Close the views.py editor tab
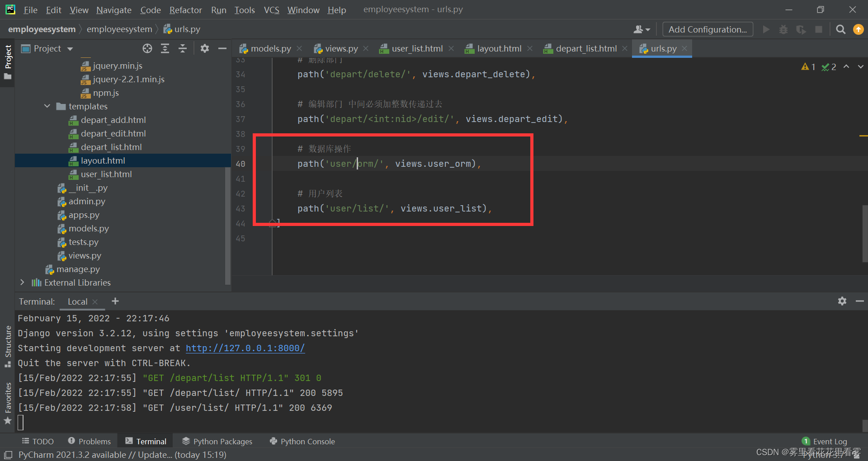 pos(366,48)
